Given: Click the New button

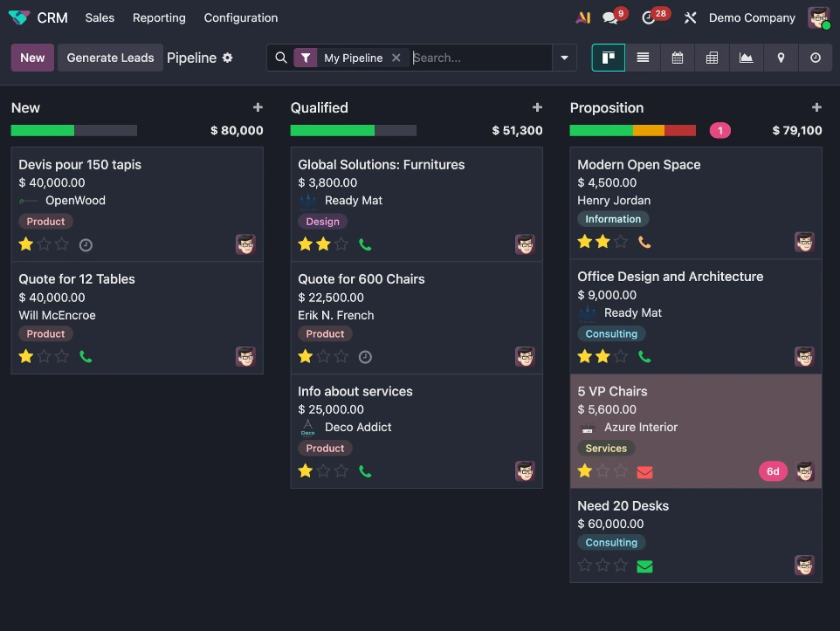Looking at the screenshot, I should click(32, 58).
